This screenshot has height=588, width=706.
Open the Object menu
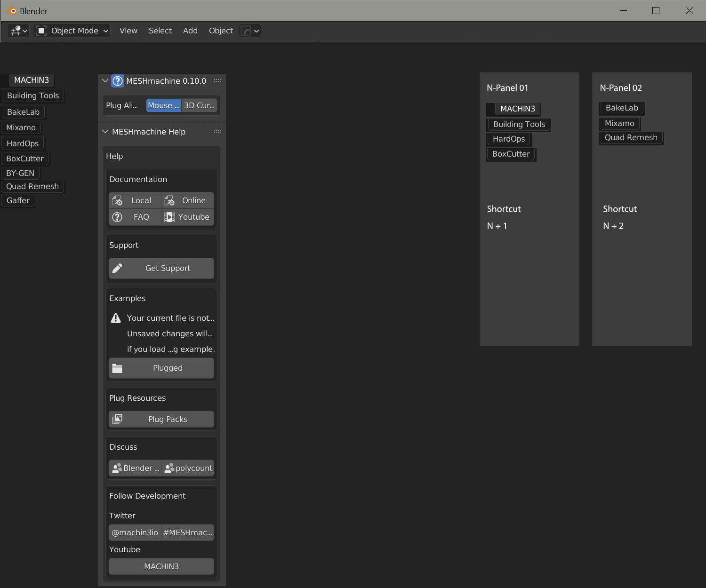(221, 31)
